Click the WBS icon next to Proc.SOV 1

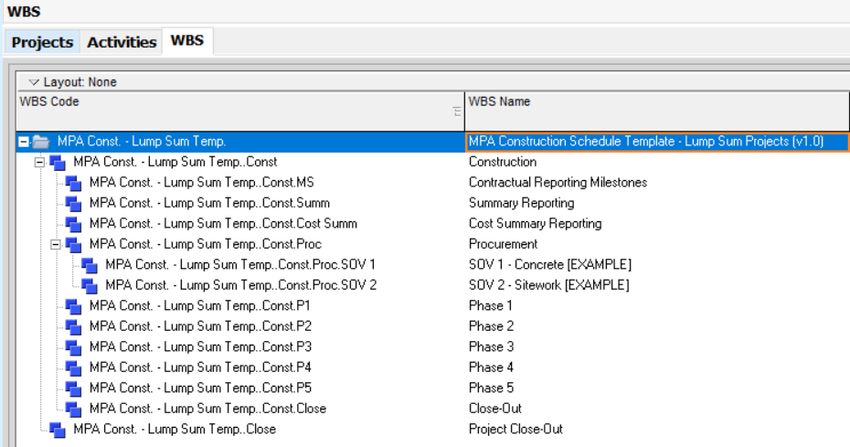pyautogui.click(x=89, y=265)
